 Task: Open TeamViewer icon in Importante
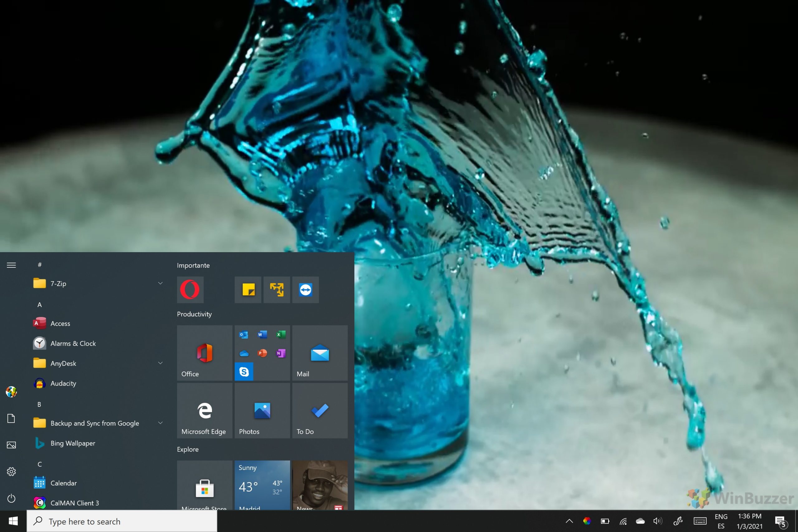306,290
